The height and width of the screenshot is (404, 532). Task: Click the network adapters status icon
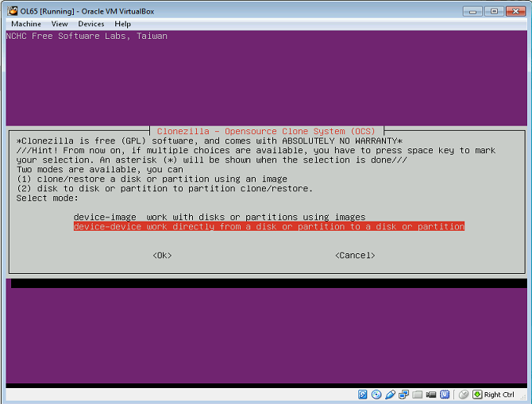403,394
